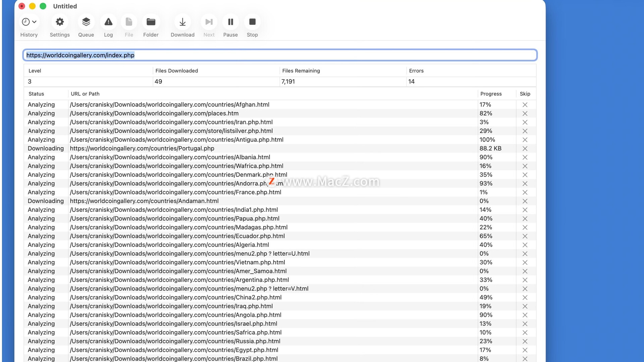The width and height of the screenshot is (644, 362).
Task: Pause the current download
Action: pyautogui.click(x=230, y=22)
